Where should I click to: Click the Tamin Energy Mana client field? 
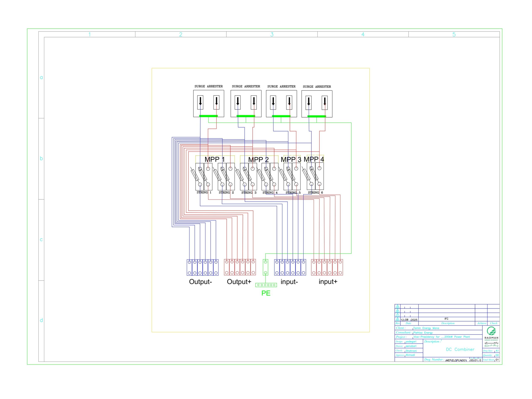coord(426,328)
